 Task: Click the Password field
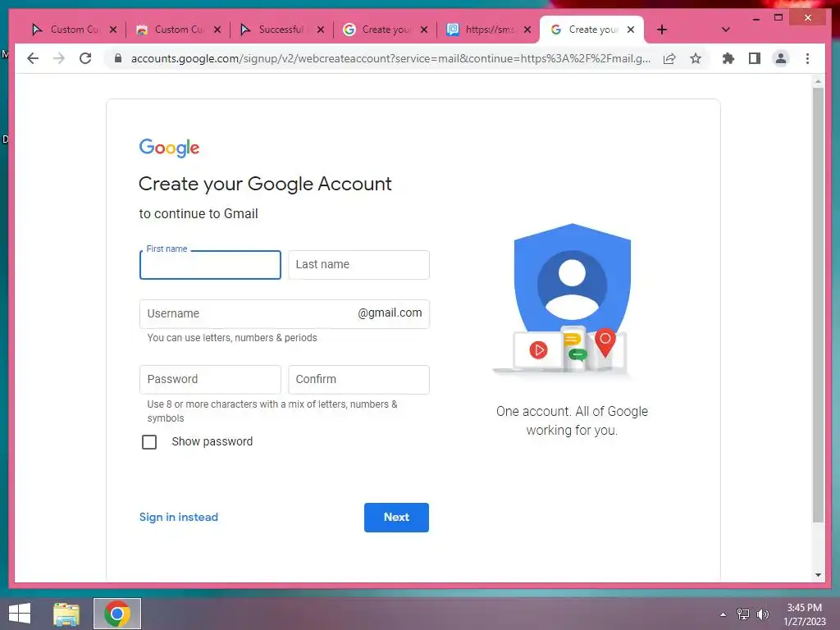click(210, 379)
